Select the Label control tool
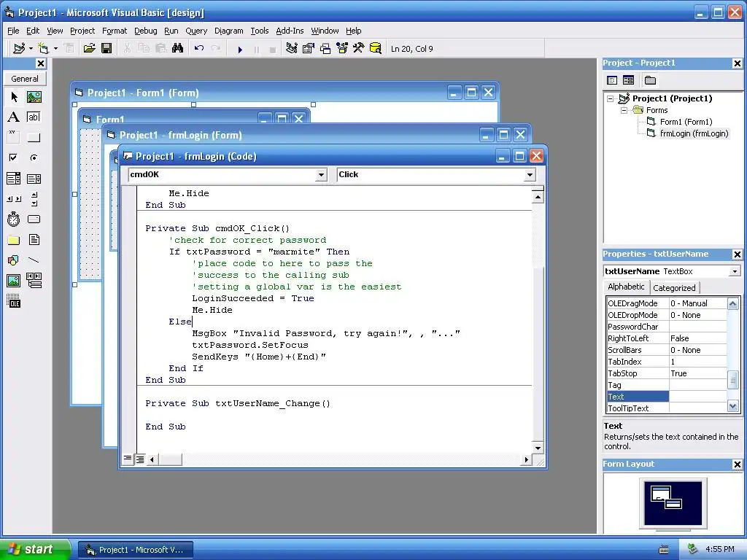The image size is (747, 560). (x=14, y=117)
